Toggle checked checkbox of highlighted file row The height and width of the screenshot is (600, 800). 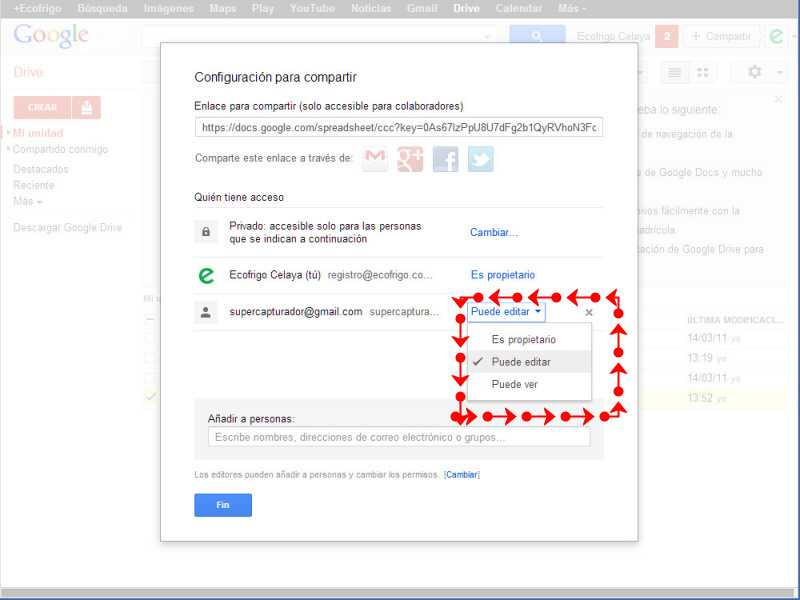pyautogui.click(x=150, y=397)
